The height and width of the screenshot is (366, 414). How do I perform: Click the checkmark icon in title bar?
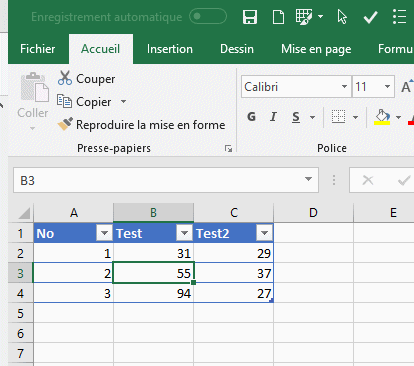(370, 17)
